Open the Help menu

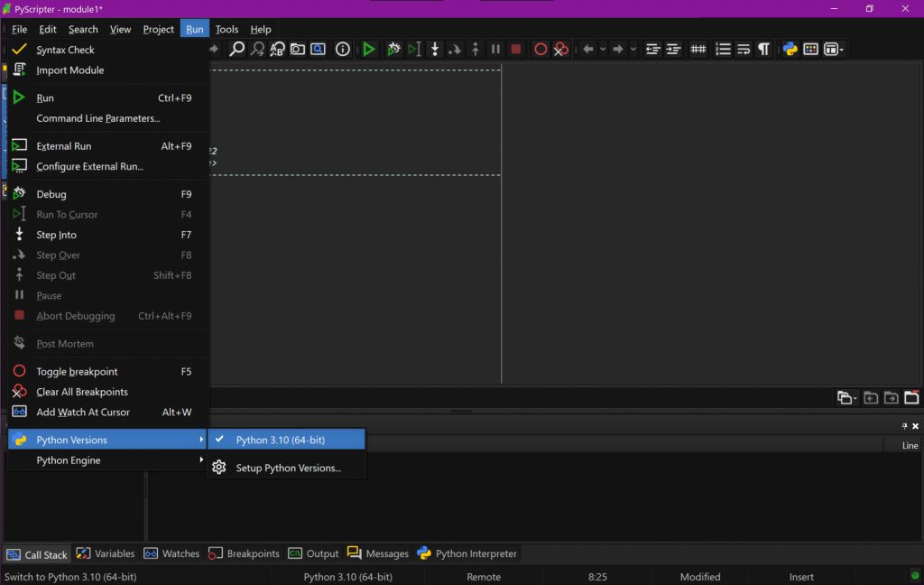click(261, 29)
